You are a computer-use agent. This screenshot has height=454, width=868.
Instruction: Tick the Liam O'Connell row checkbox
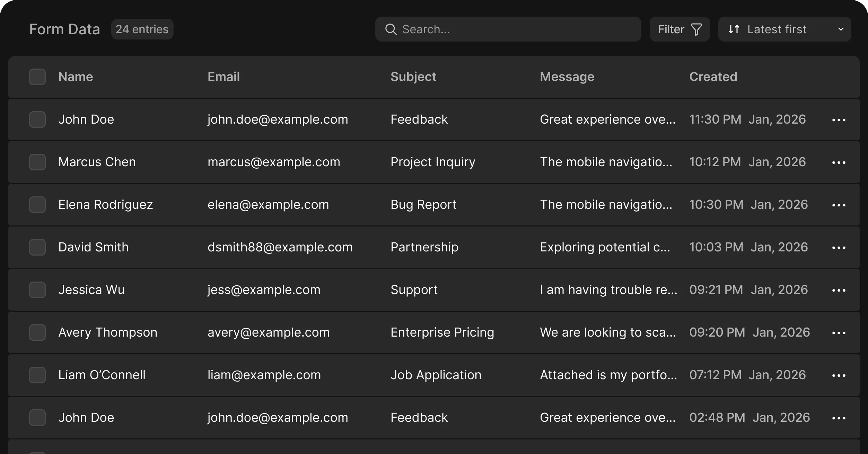37,375
